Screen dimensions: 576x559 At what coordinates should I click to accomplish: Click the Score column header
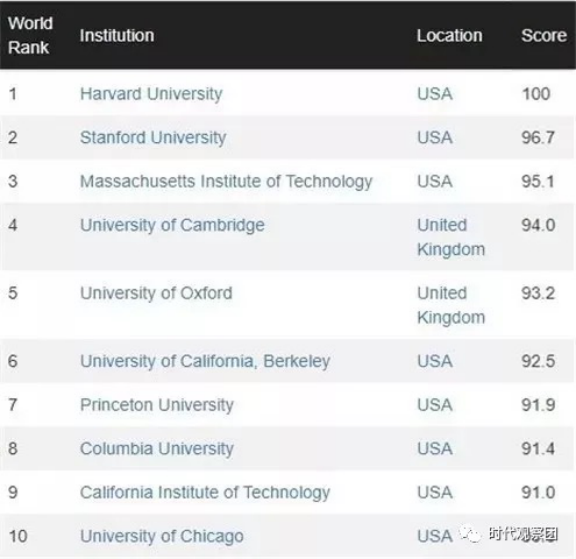pos(544,36)
